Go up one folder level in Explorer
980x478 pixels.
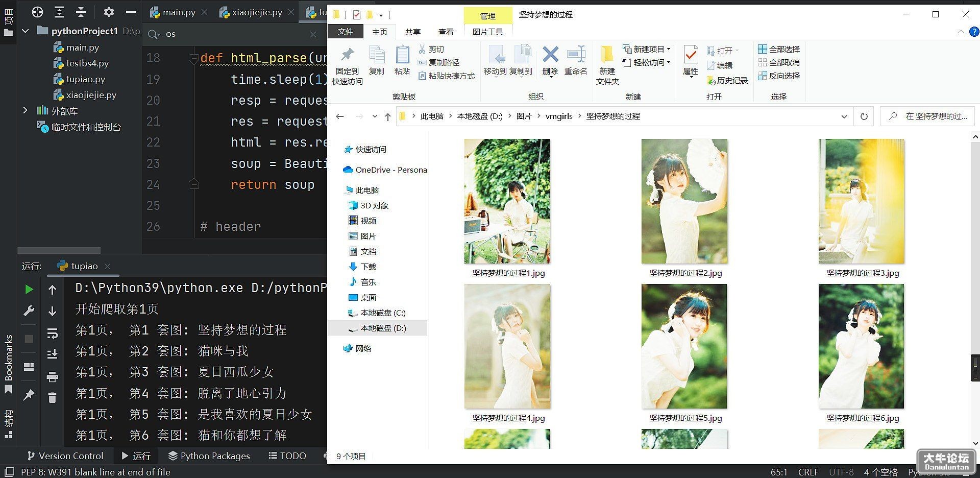pyautogui.click(x=388, y=117)
